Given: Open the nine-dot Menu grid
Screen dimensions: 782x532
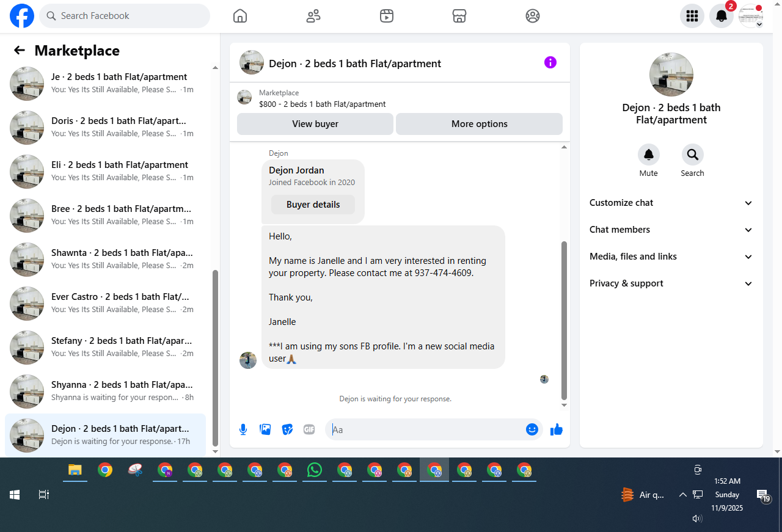Looking at the screenshot, I should pyautogui.click(x=692, y=16).
